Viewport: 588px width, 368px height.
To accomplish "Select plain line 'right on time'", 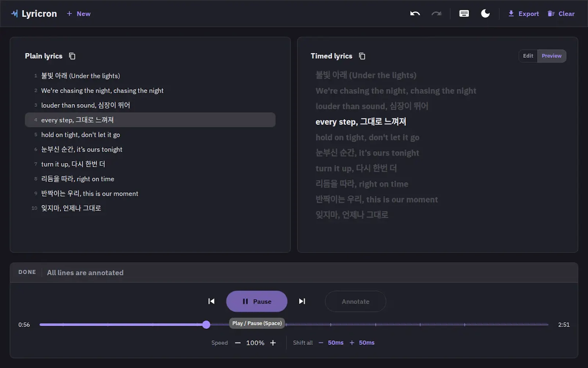I will (150, 179).
